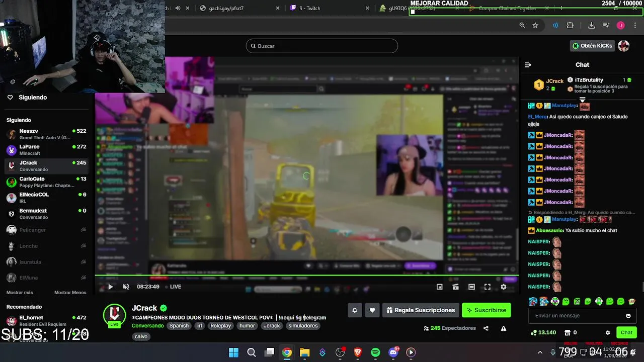Open the player settings gear
This screenshot has height=362, width=644.
[x=504, y=287]
